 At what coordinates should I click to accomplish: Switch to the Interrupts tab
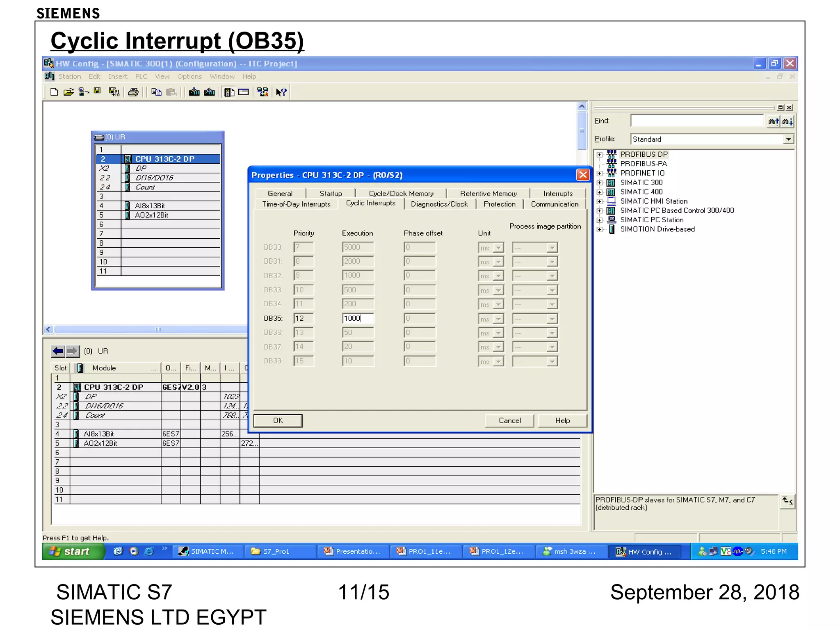[558, 194]
